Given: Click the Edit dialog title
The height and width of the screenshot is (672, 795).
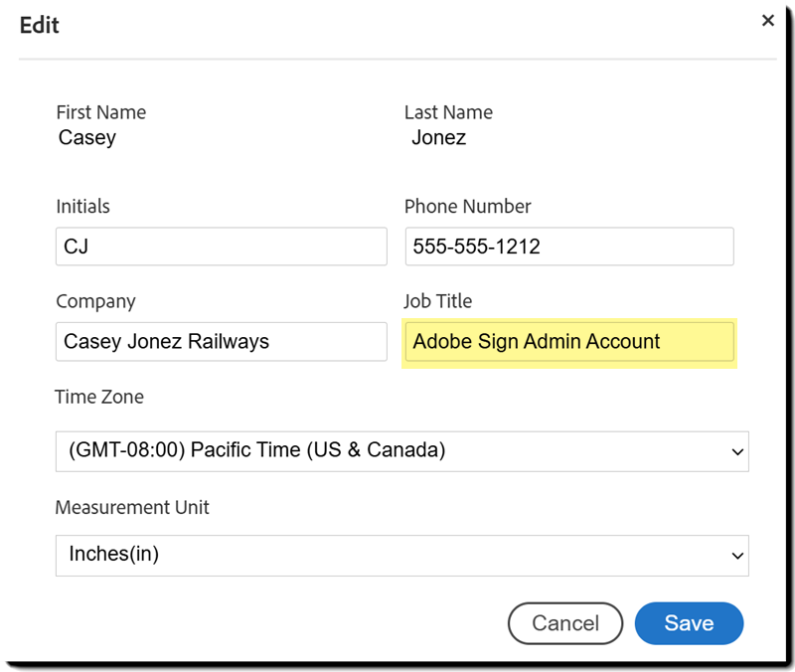Looking at the screenshot, I should (x=40, y=25).
